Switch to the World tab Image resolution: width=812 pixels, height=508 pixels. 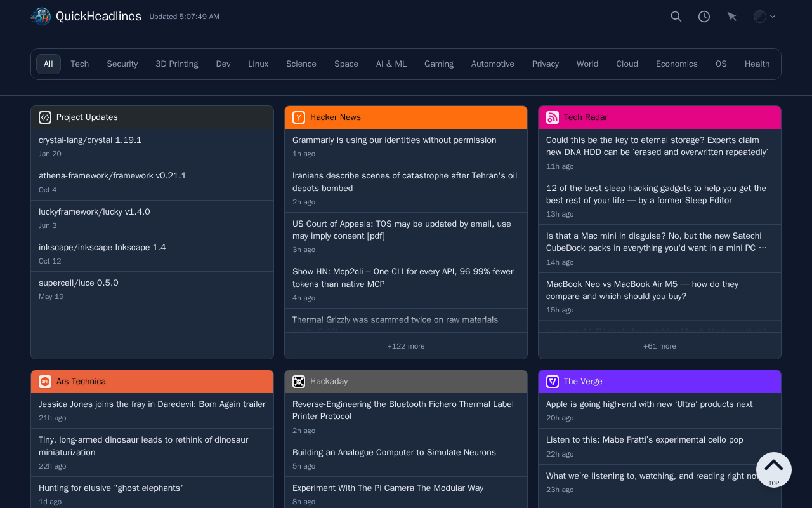(x=587, y=64)
